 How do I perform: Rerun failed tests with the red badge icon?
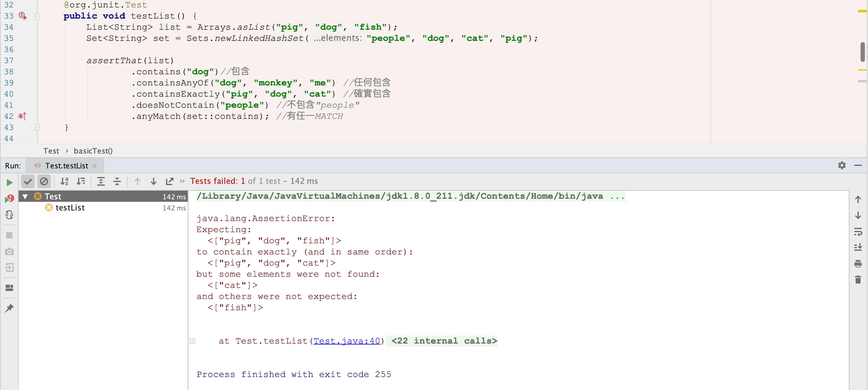[x=9, y=199]
